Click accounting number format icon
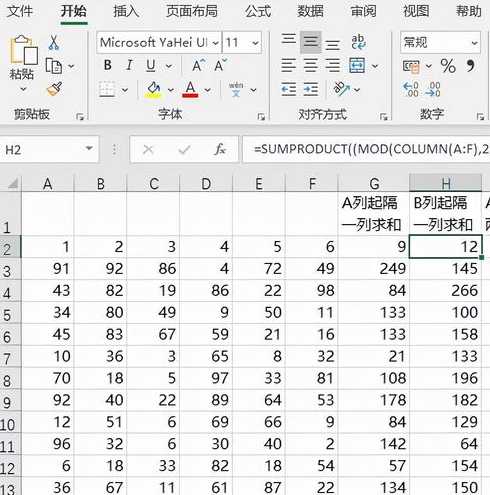Screen dimensions: 490x495 (411, 66)
